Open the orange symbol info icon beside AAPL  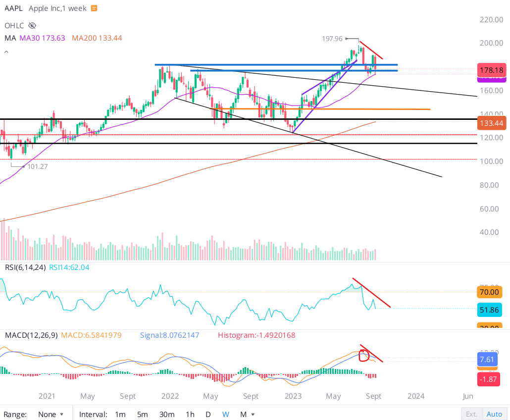[x=94, y=8]
